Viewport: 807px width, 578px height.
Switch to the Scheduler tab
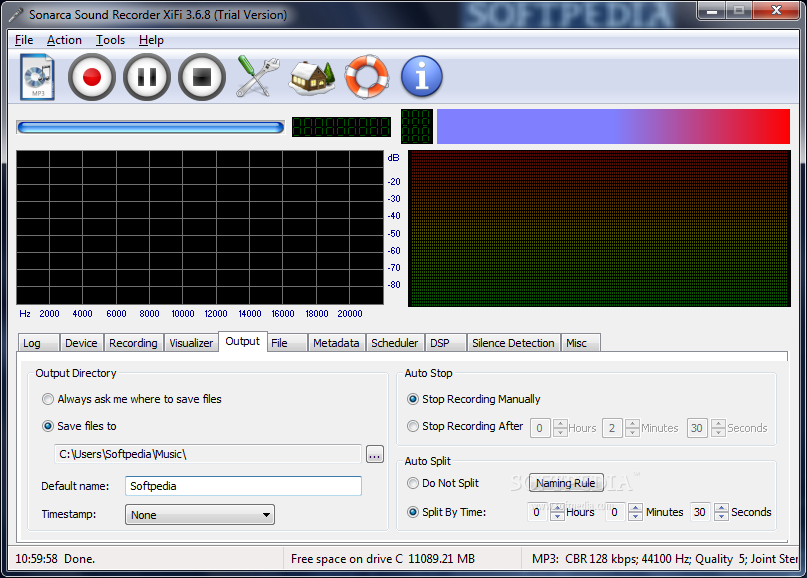(x=395, y=343)
